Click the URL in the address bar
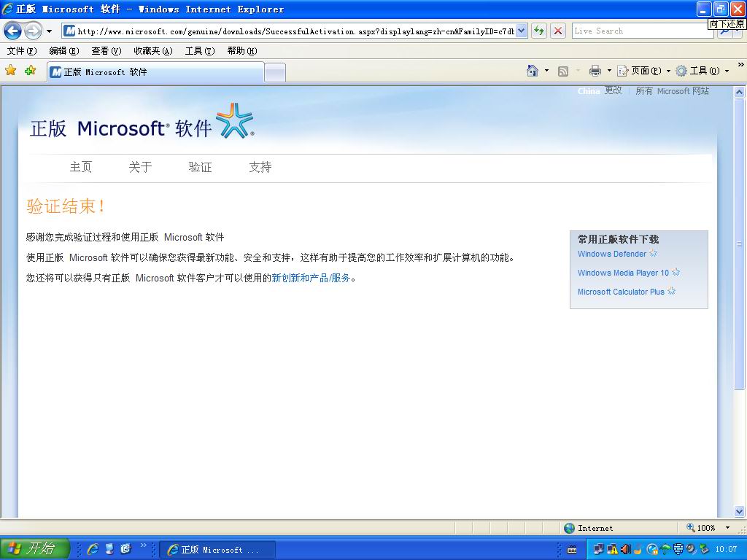This screenshot has height=560, width=747. pyautogui.click(x=295, y=31)
